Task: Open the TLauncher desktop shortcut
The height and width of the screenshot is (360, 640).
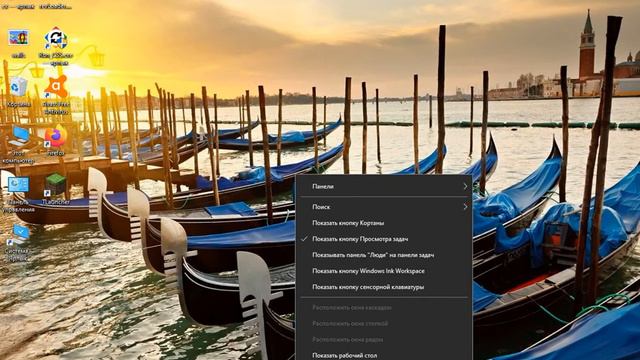Action: (56, 189)
